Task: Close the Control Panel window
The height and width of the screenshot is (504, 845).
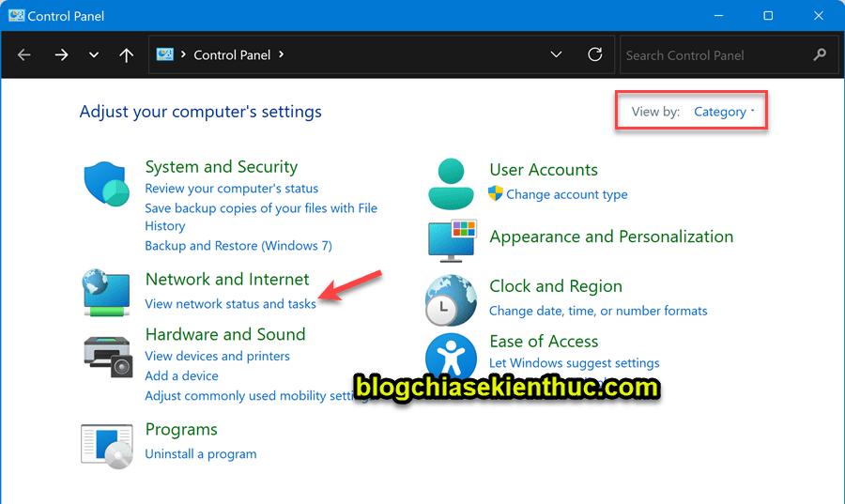Action: (x=818, y=16)
